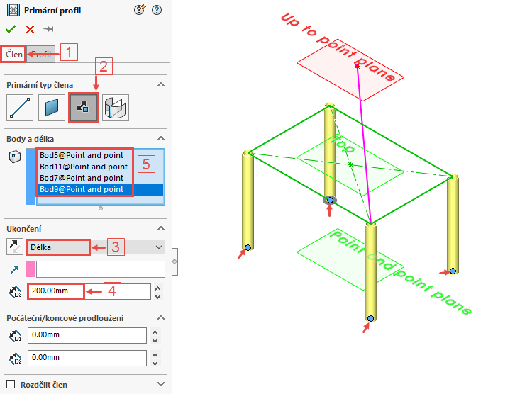This screenshot has width=532, height=394.
Task: Click the 200.00mm length input field
Action: pyautogui.click(x=89, y=291)
